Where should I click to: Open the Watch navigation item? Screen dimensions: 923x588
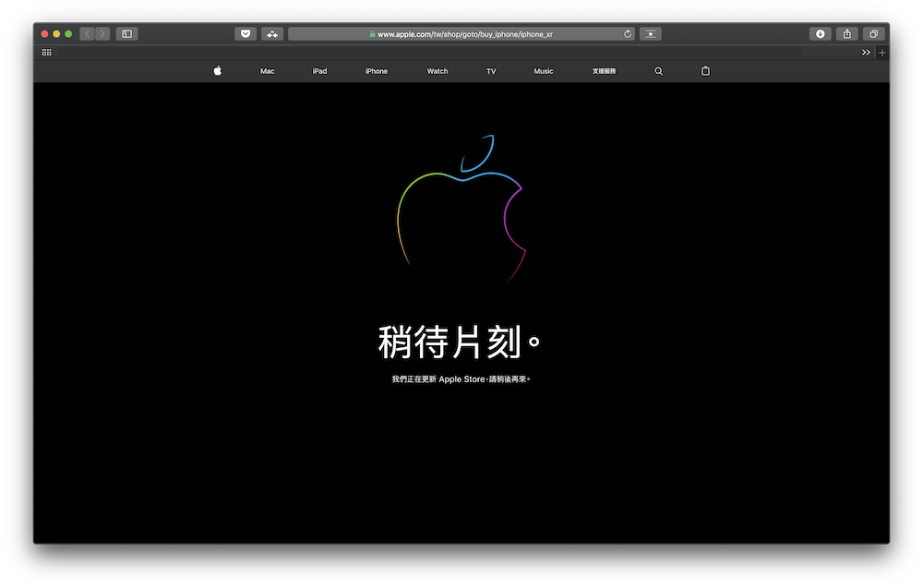pos(438,71)
